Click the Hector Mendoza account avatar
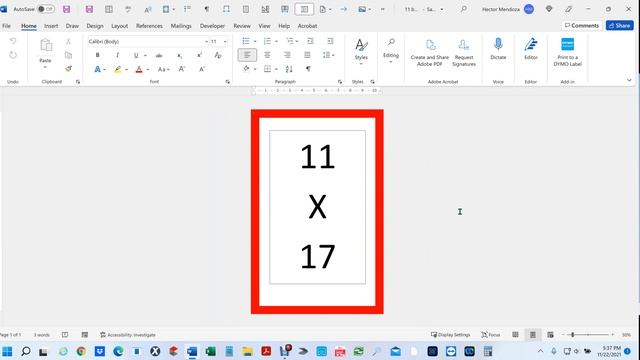 coord(529,9)
